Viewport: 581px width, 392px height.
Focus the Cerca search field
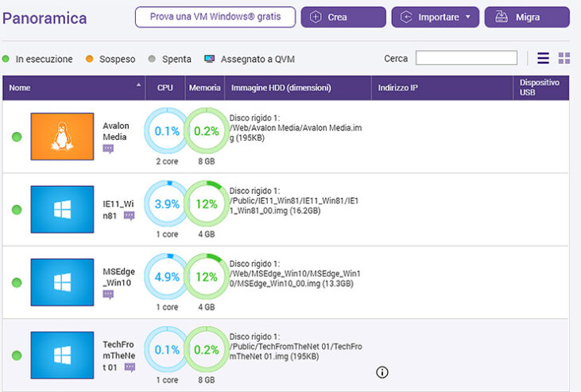coord(466,58)
